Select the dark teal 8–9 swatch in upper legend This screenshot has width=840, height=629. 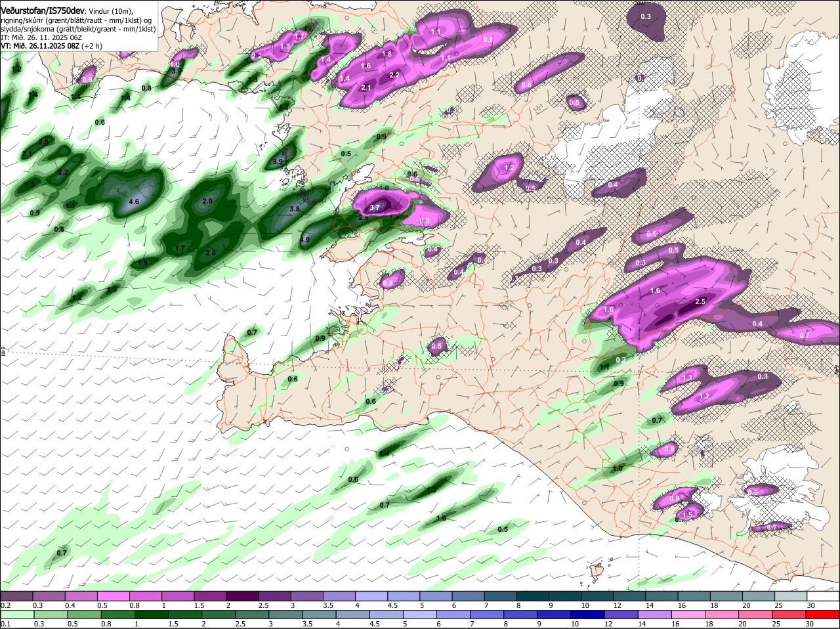click(x=533, y=595)
